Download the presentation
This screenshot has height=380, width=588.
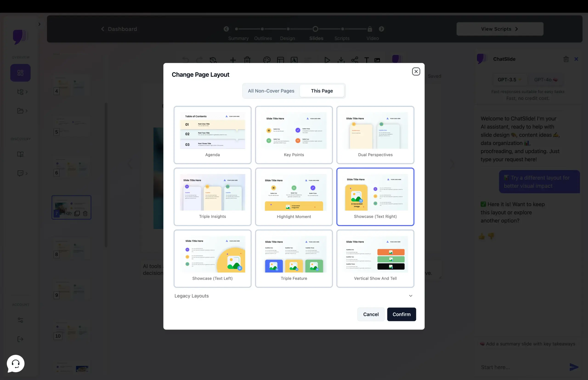[x=341, y=60]
